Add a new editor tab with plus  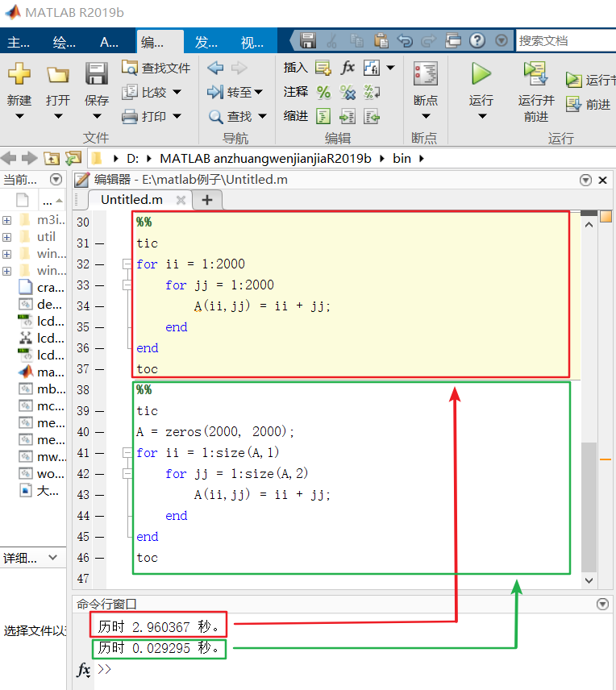[207, 200]
